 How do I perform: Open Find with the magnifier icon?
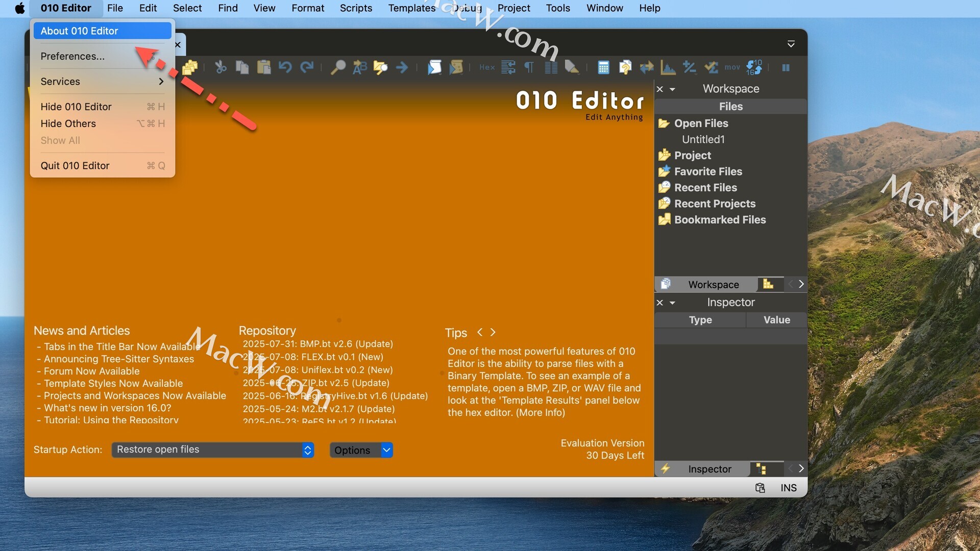point(338,67)
